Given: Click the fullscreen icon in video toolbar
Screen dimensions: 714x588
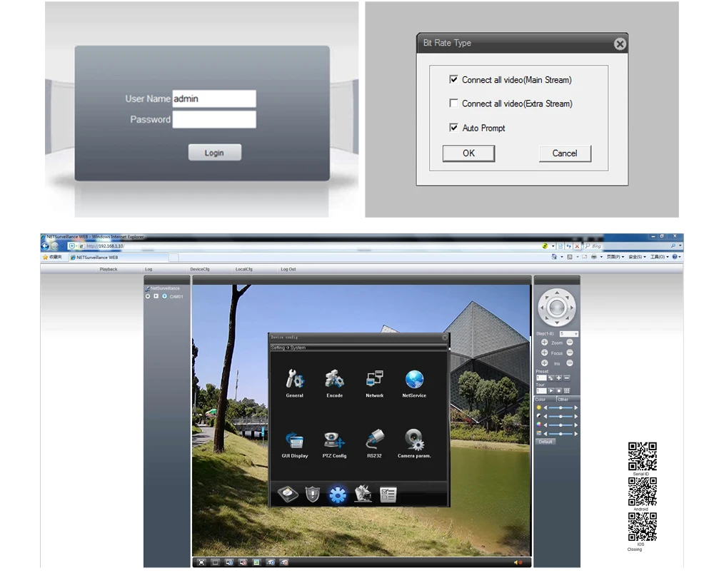Looking at the screenshot, I should tap(202, 562).
